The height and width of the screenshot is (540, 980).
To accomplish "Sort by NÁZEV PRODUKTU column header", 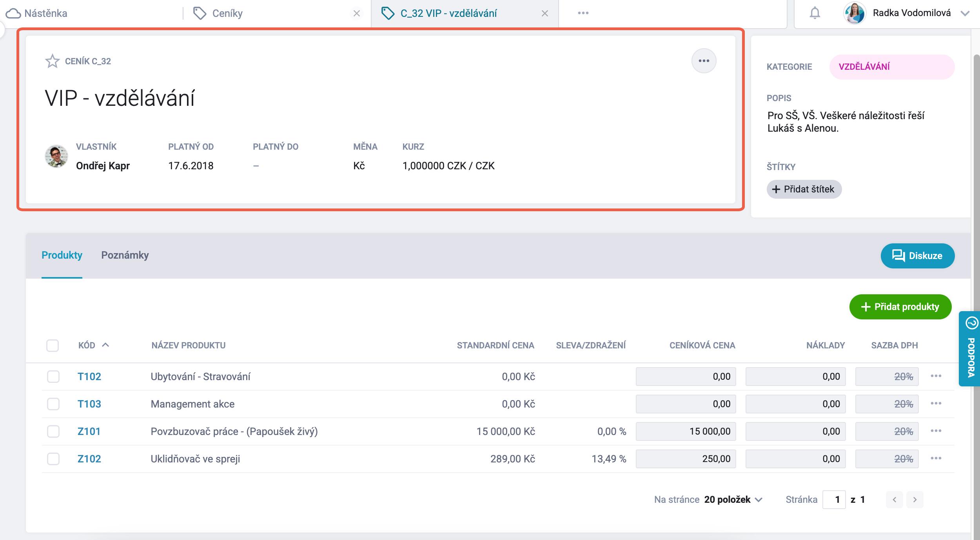I will click(x=188, y=345).
